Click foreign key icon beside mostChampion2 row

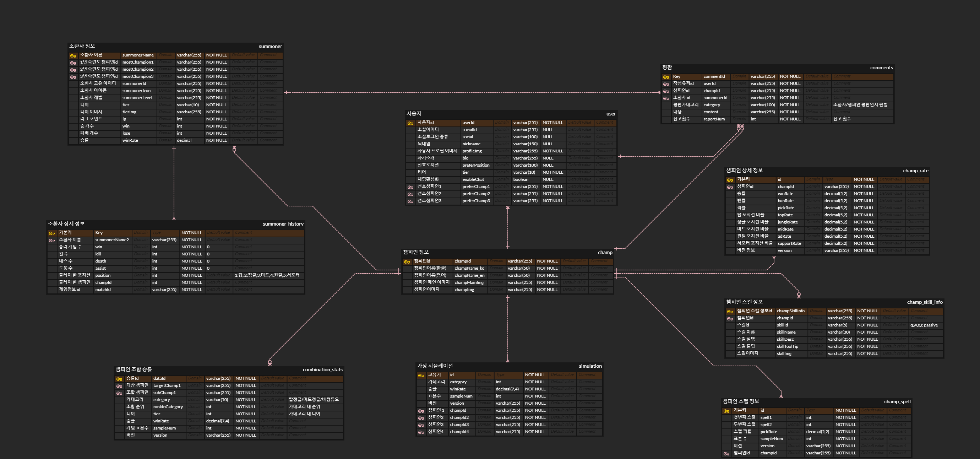point(73,70)
